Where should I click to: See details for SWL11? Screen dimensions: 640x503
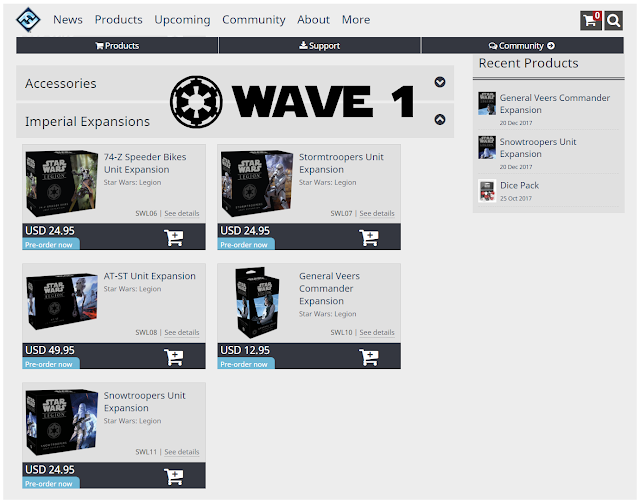(x=182, y=452)
